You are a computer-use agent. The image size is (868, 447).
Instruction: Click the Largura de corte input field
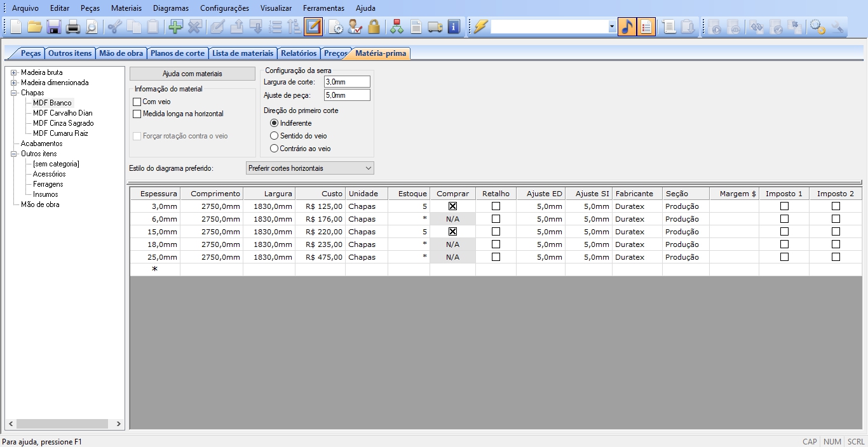346,82
